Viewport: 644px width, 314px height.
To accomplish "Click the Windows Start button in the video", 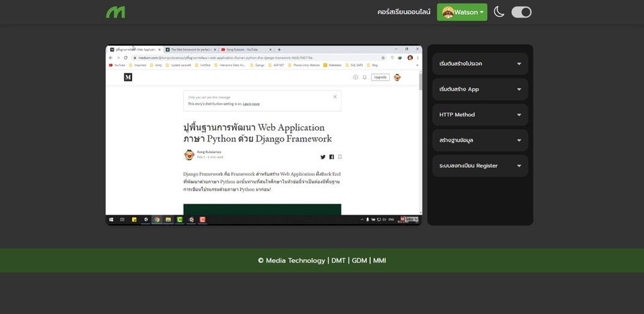I will 111,220.
